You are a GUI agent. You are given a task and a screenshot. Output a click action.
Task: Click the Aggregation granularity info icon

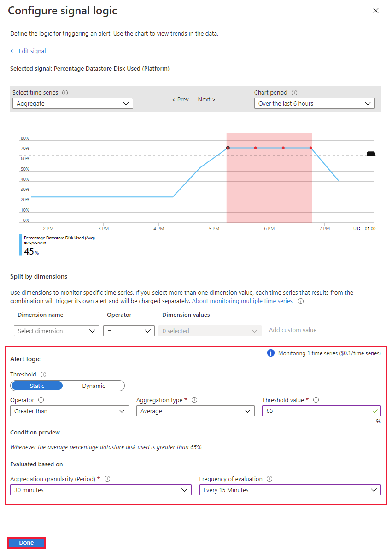107,479
